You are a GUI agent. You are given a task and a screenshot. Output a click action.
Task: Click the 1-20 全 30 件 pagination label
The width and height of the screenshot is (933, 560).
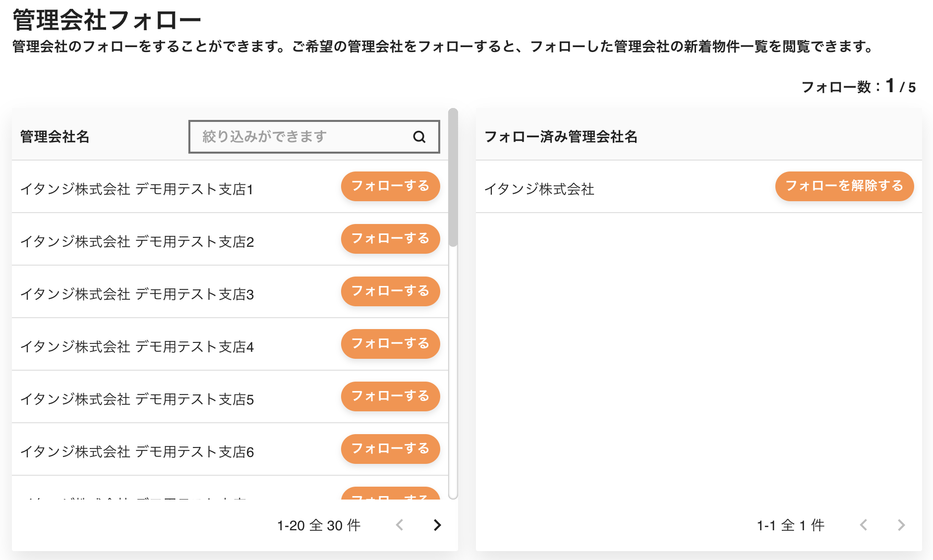319,525
